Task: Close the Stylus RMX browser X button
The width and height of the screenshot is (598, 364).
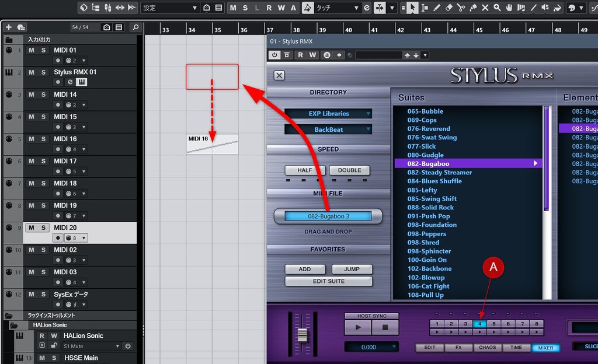Action: (x=279, y=75)
